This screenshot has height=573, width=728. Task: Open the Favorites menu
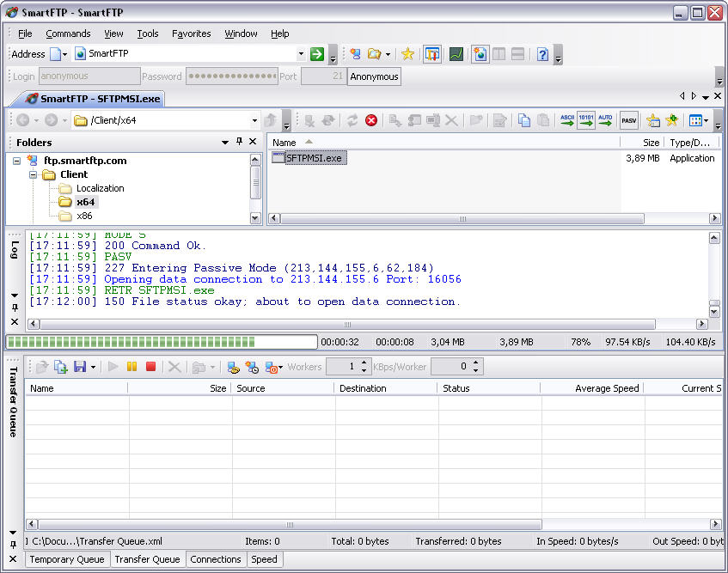coord(192,34)
